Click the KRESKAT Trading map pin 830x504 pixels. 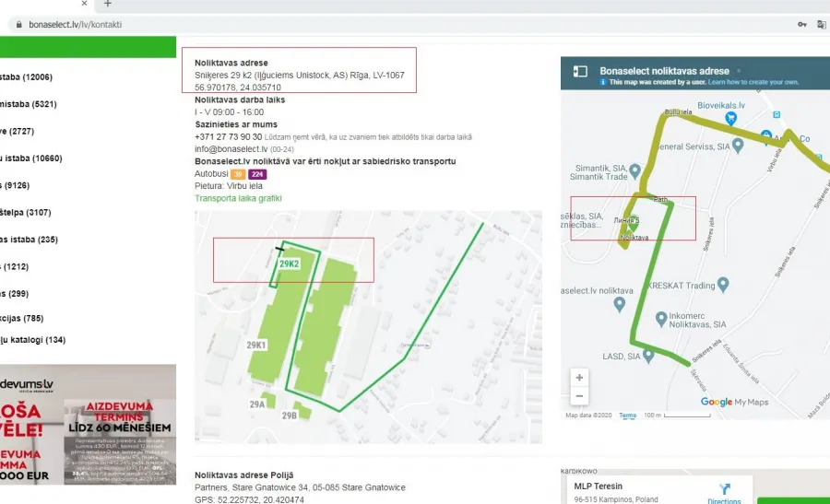point(722,284)
